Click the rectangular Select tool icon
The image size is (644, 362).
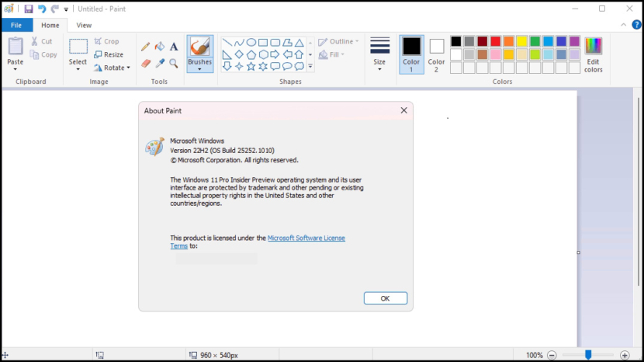tap(78, 47)
